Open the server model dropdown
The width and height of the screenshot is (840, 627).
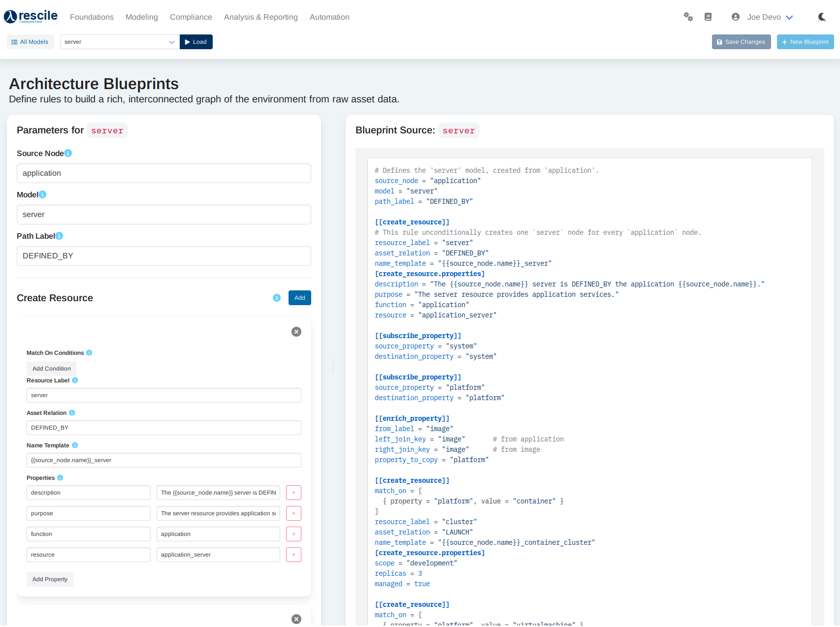120,42
